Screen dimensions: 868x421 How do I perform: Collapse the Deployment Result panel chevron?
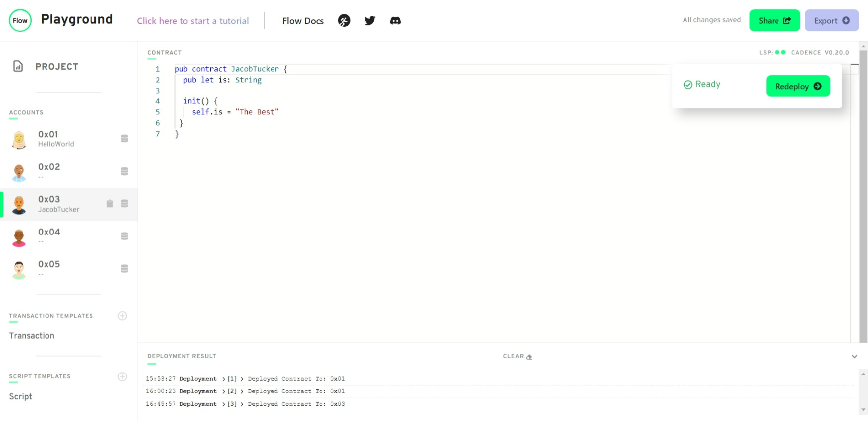pyautogui.click(x=854, y=356)
